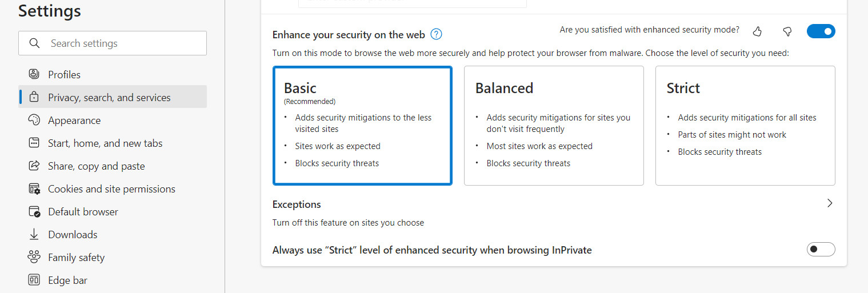Go to Start, home, and new tabs

[x=105, y=143]
